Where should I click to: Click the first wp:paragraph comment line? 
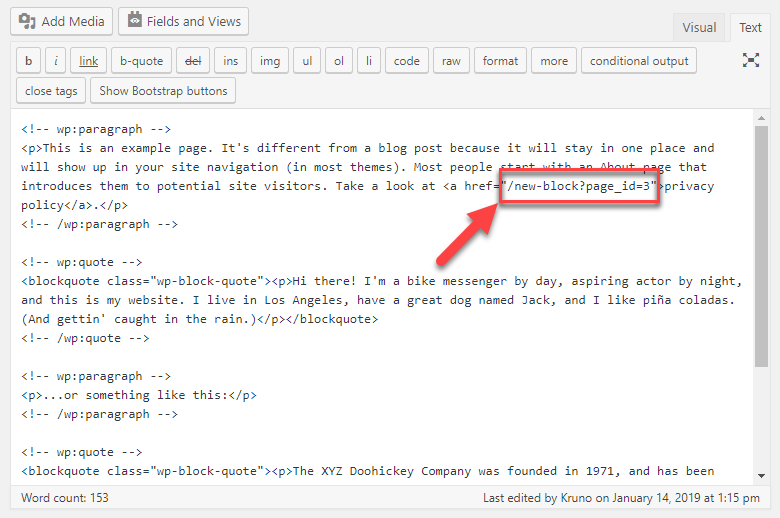tap(96, 129)
